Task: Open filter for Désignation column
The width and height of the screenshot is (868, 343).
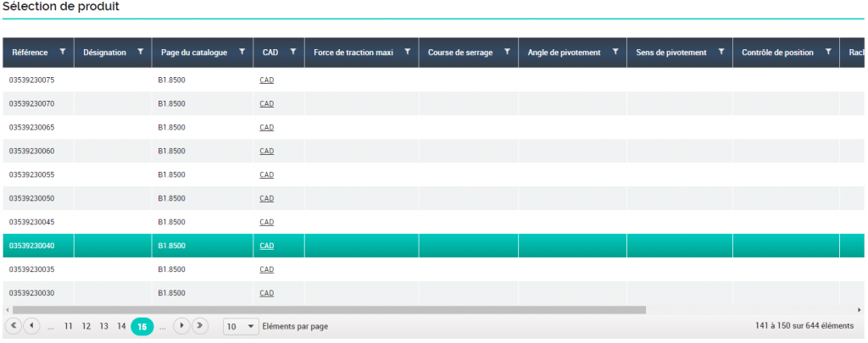Action: [x=140, y=52]
